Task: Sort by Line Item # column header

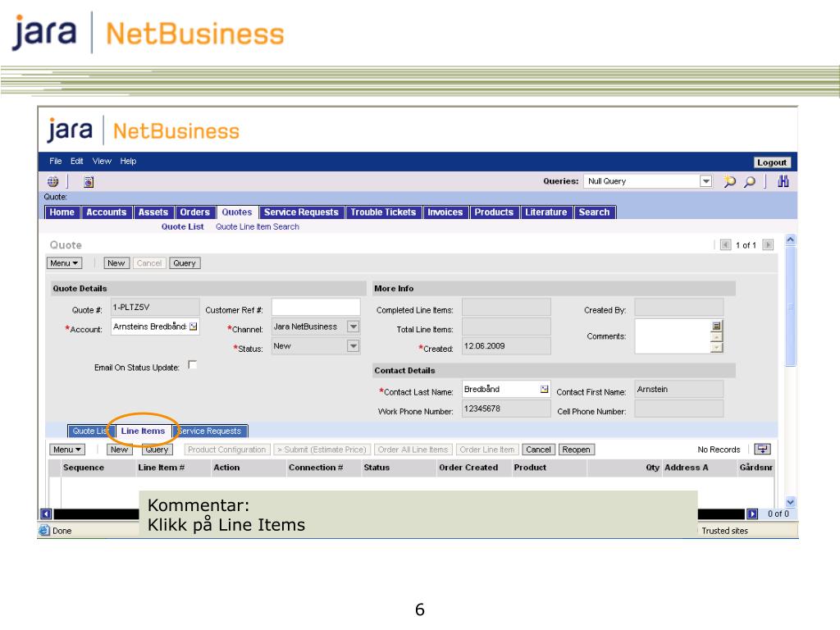Action: pos(162,467)
